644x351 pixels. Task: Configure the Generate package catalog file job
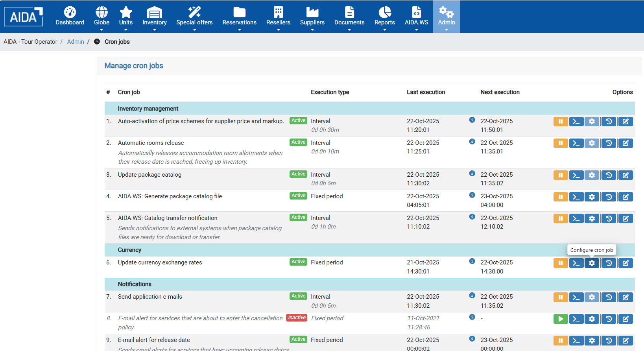click(x=592, y=197)
